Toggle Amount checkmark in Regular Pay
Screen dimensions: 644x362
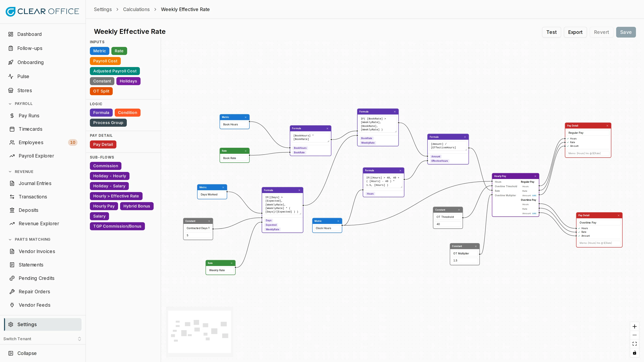click(568, 146)
